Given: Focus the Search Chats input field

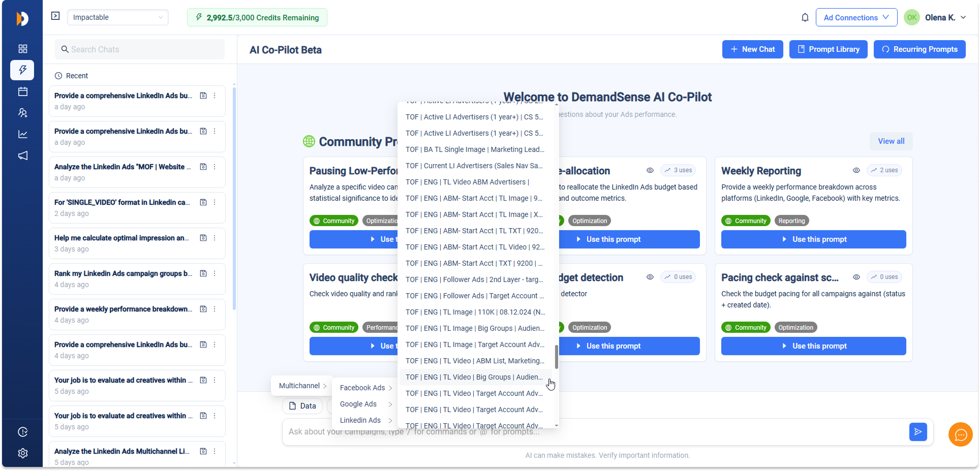Looking at the screenshot, I should (x=140, y=49).
